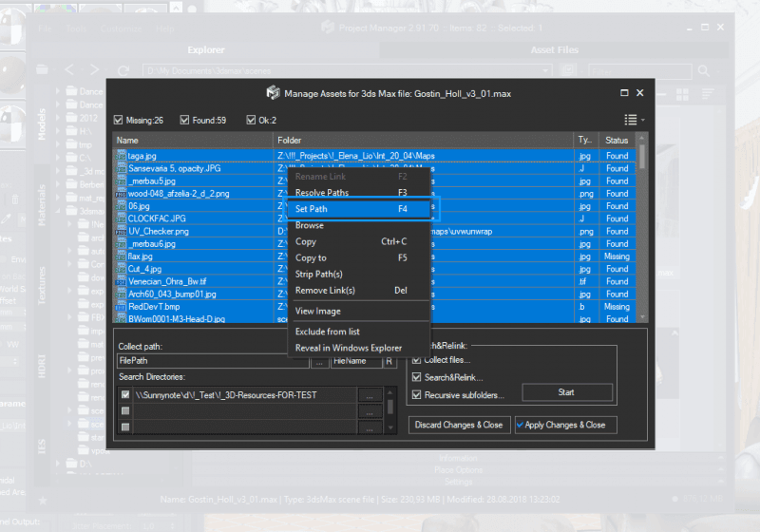760x532 pixels.
Task: Expand the D:\ drive in tree
Action: point(58,464)
